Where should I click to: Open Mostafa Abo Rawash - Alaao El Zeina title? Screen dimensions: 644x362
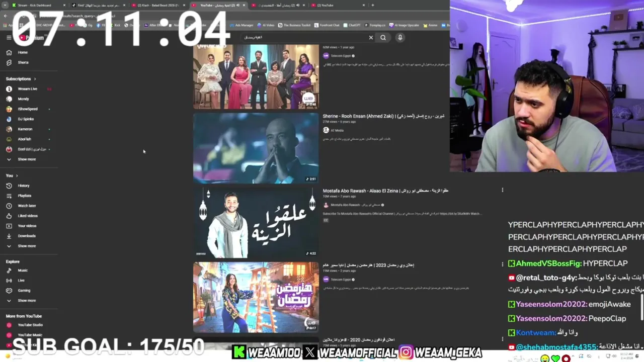pyautogui.click(x=385, y=191)
